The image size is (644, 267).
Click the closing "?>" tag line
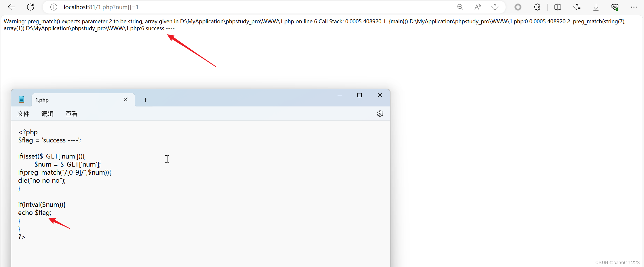[22, 237]
